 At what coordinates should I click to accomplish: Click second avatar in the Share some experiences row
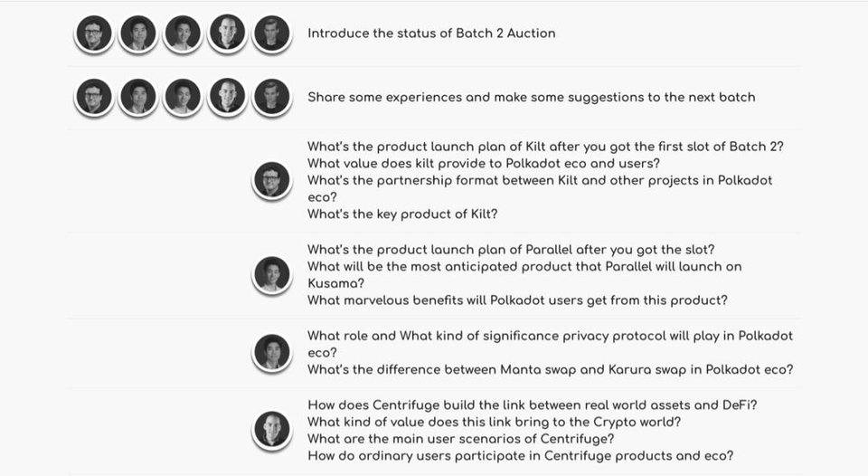click(x=137, y=97)
